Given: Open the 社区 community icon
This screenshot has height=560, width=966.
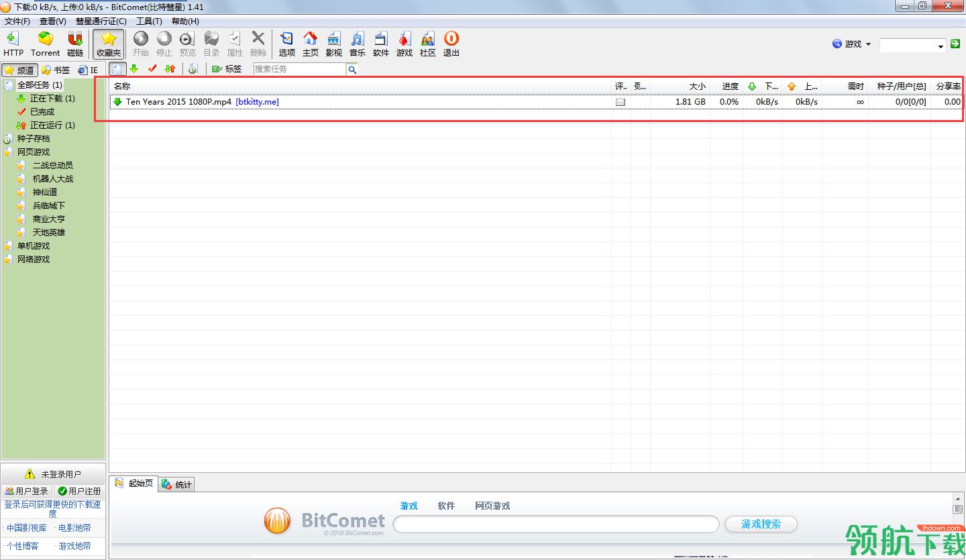Looking at the screenshot, I should pyautogui.click(x=428, y=44).
